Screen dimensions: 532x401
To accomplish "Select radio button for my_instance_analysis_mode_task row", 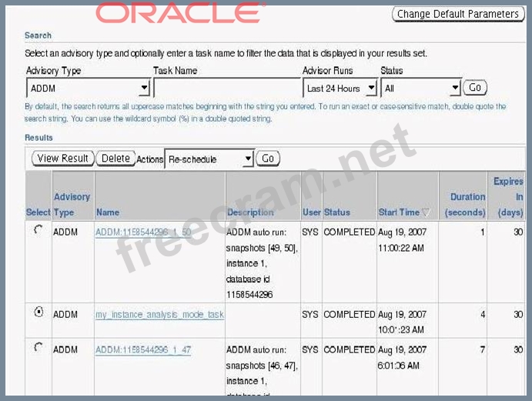I will (38, 312).
